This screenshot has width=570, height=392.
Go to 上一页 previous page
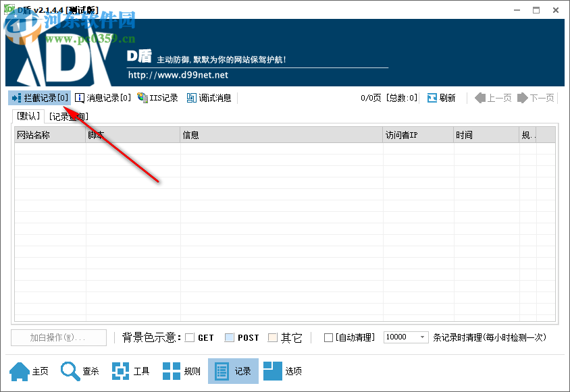coord(493,98)
